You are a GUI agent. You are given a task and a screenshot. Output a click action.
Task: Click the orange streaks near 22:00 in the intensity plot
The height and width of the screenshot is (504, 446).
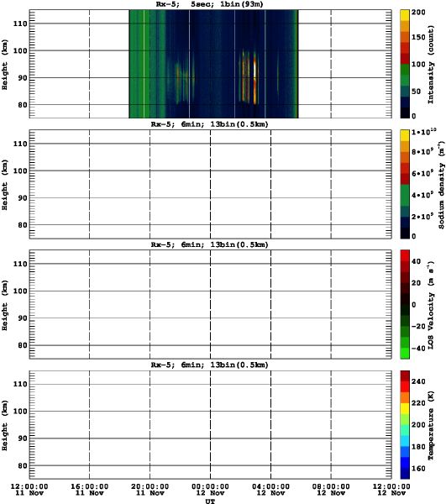(181, 82)
